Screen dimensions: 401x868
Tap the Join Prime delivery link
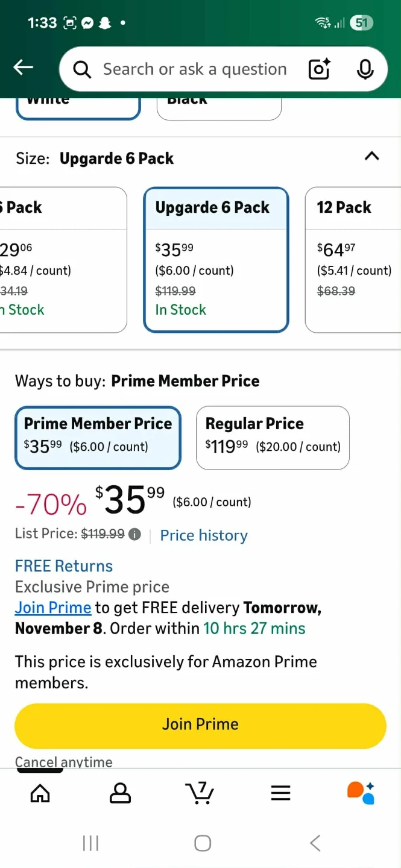(x=53, y=608)
